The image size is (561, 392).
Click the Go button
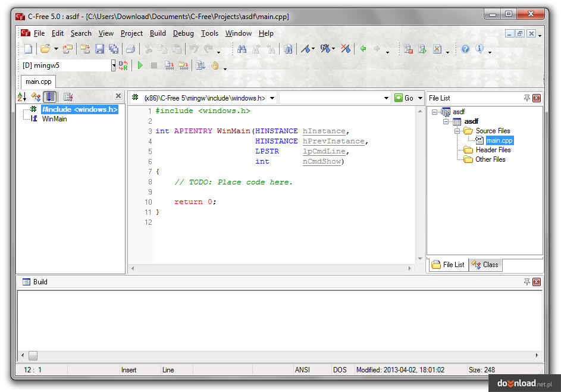point(405,98)
